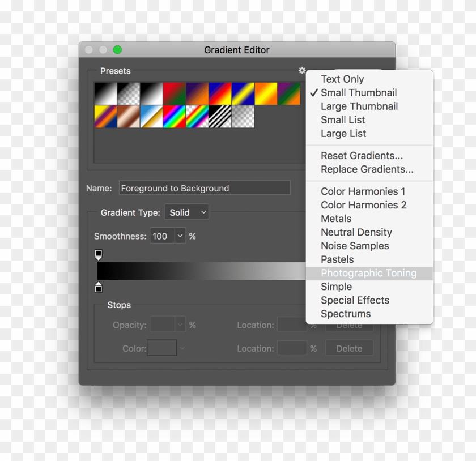Select the Blue, Yellow, Blue gradient preset
This screenshot has height=461, width=476.
point(243,93)
